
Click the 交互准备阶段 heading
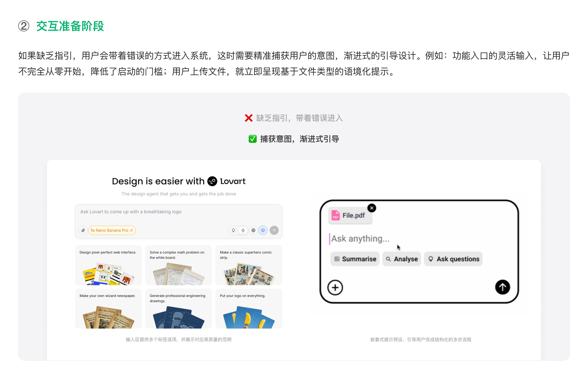pyautogui.click(x=70, y=26)
